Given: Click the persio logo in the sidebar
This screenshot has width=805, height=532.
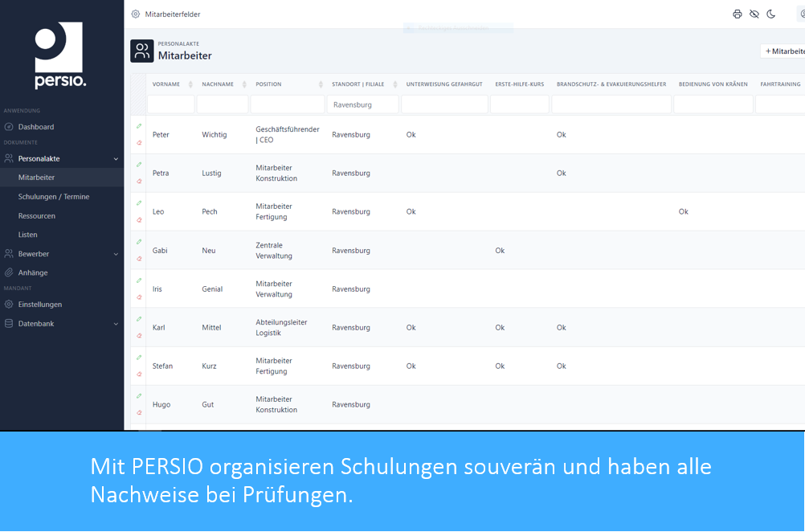Looking at the screenshot, I should (59, 55).
